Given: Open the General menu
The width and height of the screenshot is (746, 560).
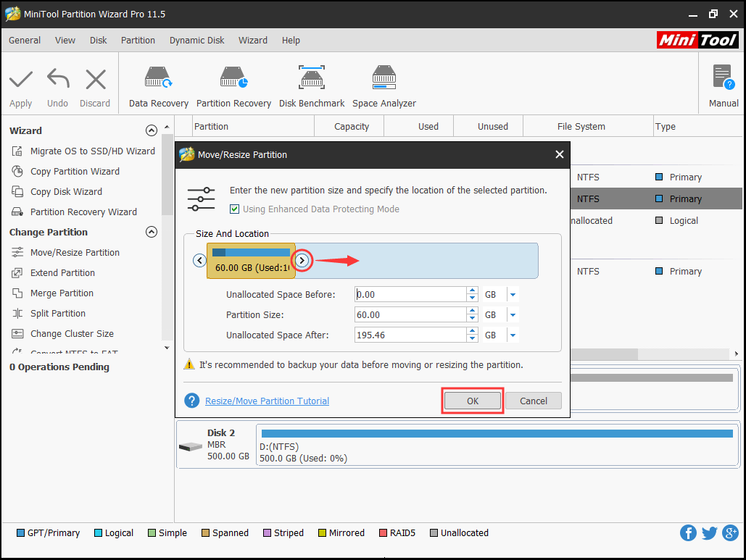Looking at the screenshot, I should (x=25, y=41).
